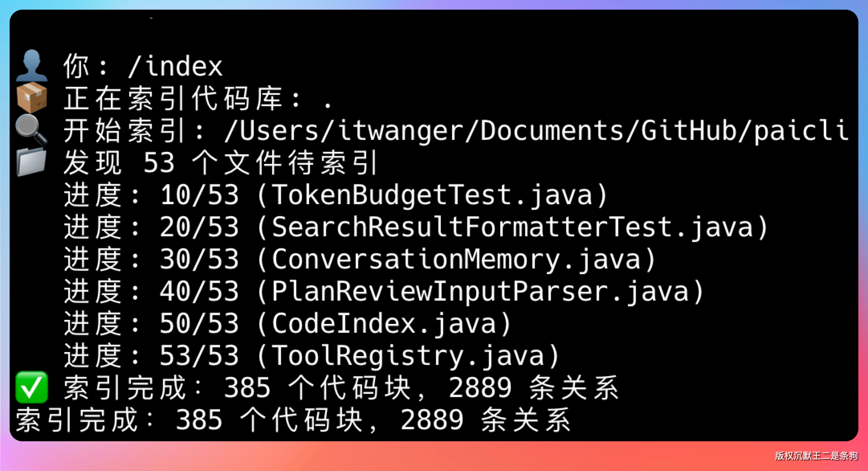868x471 pixels.
Task: Open the /Users/itwanger/Documents/GitHub/paicli path
Action: coord(536,131)
